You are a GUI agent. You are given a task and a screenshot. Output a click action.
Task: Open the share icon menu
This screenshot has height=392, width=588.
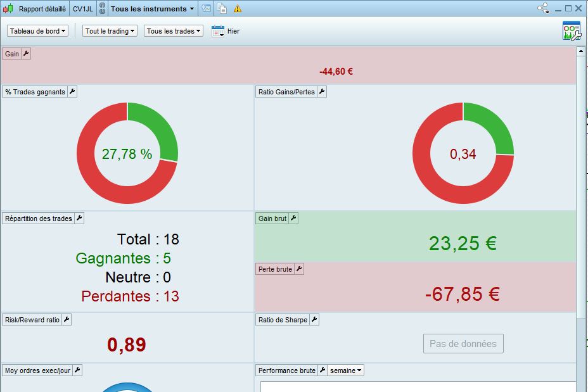pos(544,8)
